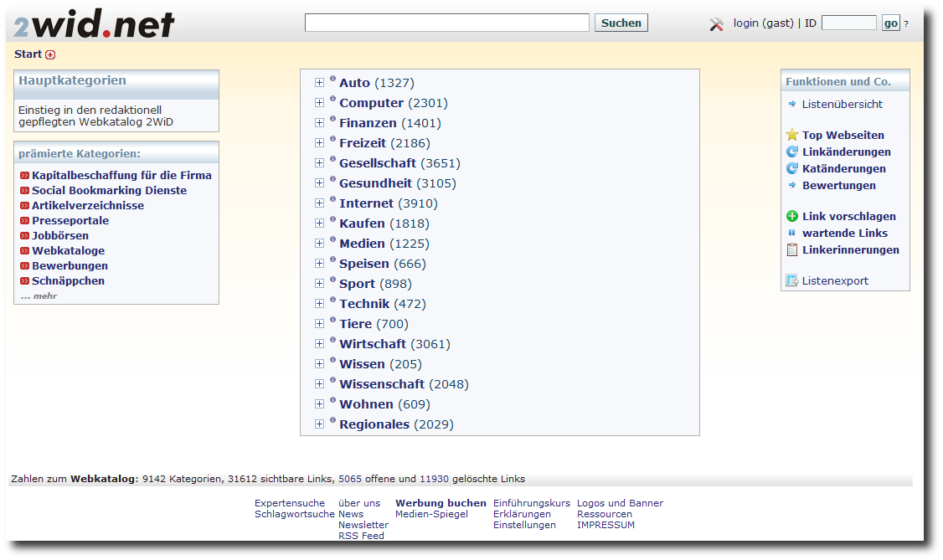Click the arrow icon beside Listenübersicht

(792, 104)
